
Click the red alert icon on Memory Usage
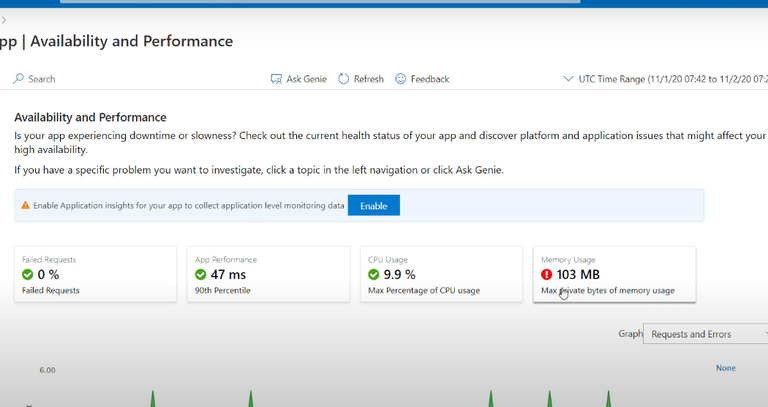coord(547,274)
